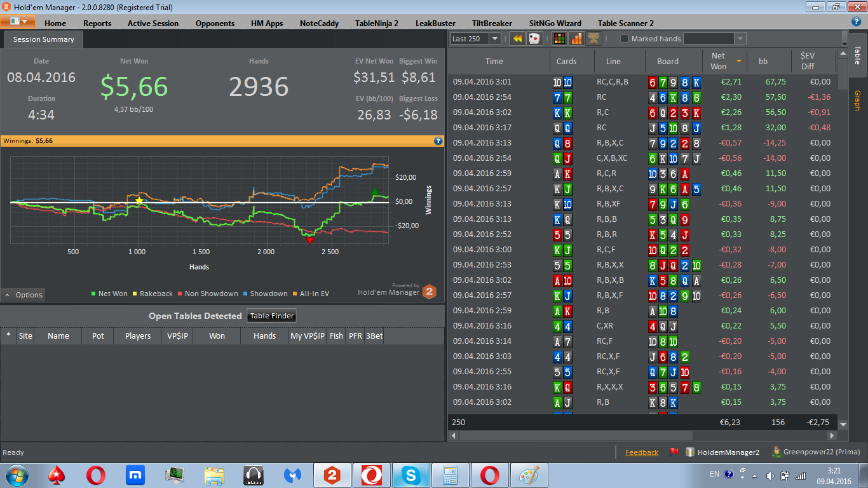Switch to the Opponents tab
This screenshot has height=488, width=868.
(x=215, y=23)
